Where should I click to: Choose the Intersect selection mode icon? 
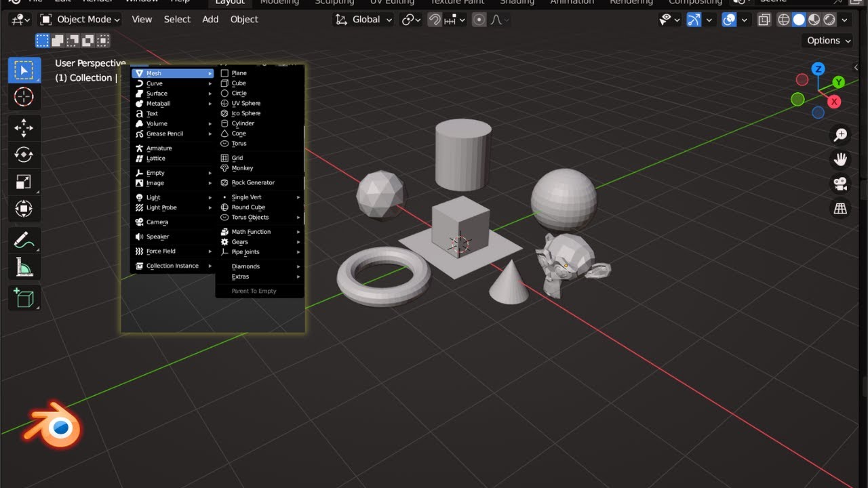click(x=102, y=41)
